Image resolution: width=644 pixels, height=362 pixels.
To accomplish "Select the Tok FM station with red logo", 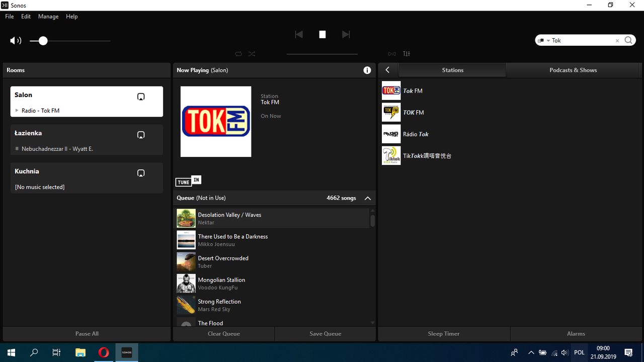I will tap(510, 91).
